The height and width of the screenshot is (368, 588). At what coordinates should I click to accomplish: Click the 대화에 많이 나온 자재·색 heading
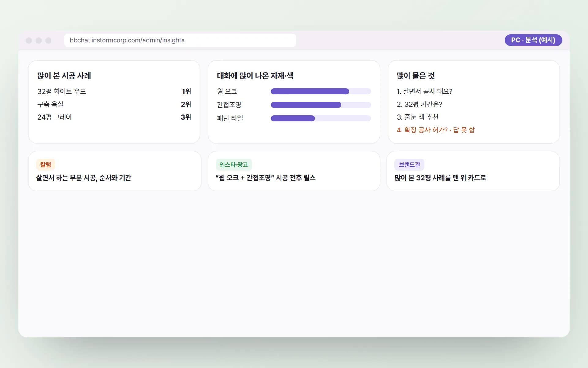click(255, 76)
